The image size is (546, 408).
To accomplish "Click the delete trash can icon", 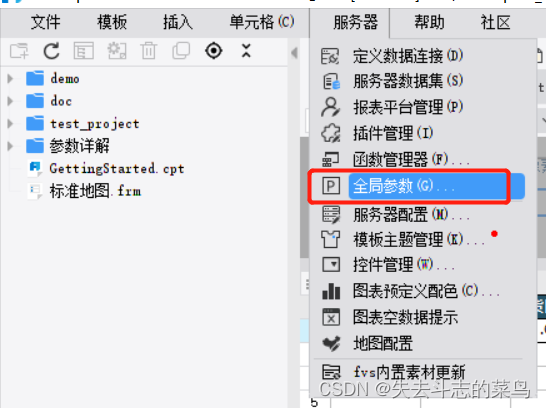I will (x=149, y=51).
